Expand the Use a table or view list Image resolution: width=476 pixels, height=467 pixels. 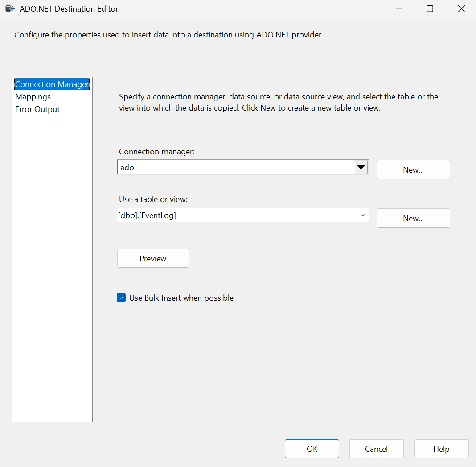tap(362, 215)
